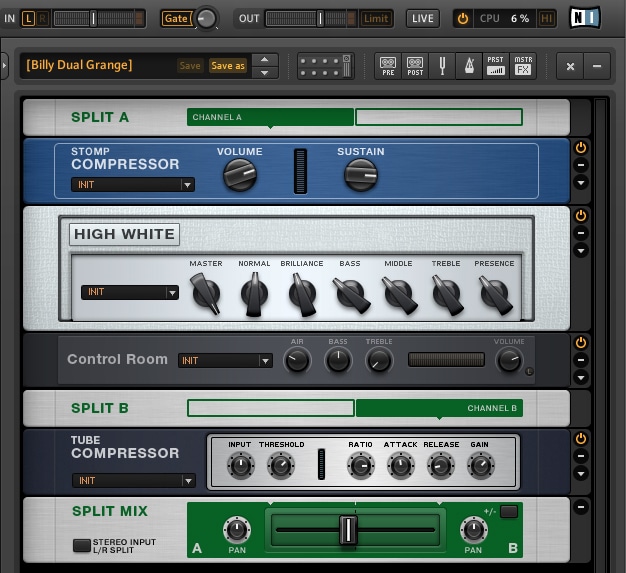Open the virtual rig kontrol pedalboard icon
Screen dimensions: 626x573
coord(326,66)
